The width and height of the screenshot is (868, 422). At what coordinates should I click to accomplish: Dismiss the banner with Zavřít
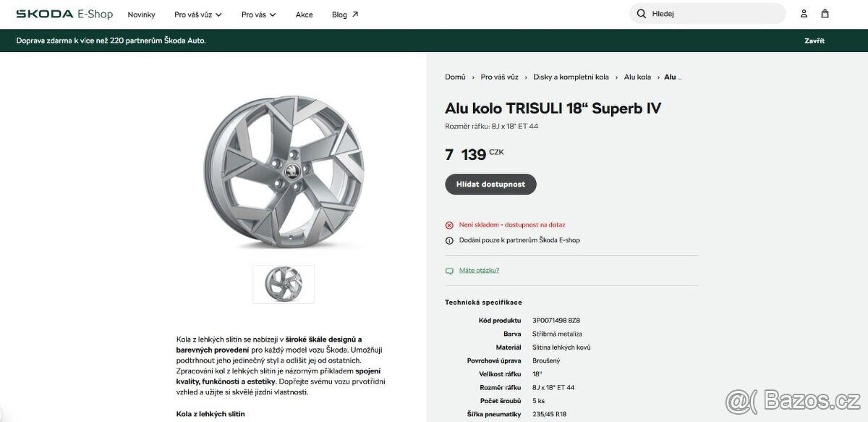[814, 40]
